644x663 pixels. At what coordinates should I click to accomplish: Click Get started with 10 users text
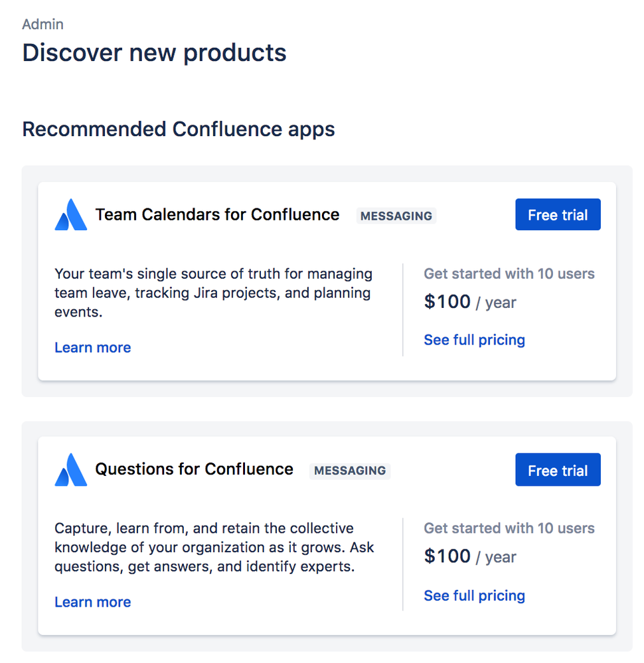click(509, 273)
